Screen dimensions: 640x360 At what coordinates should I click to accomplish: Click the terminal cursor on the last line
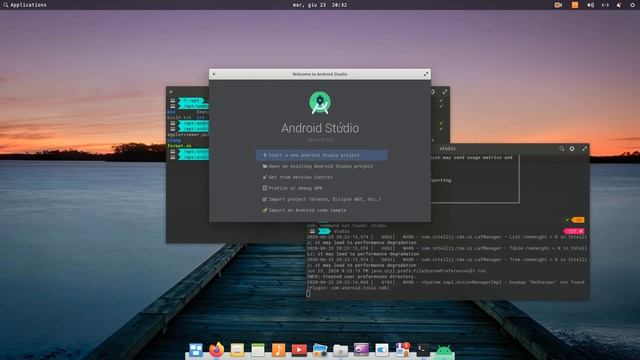pos(309,293)
